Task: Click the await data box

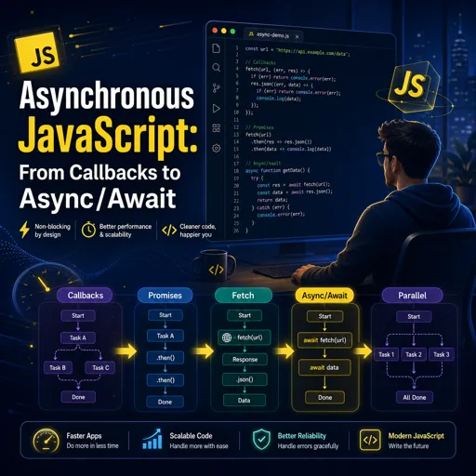Action: tap(324, 367)
